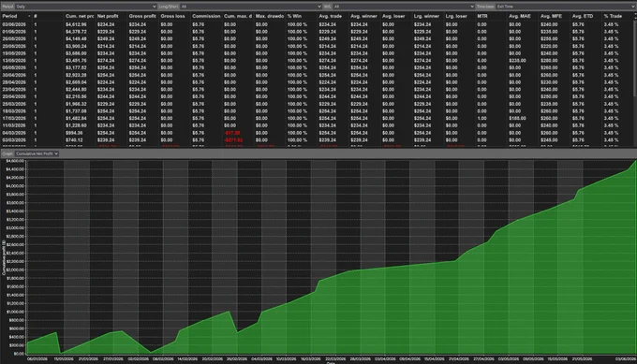The height and width of the screenshot is (364, 637).
Task: Select the 17/03/2026 period row
Action: click(317, 119)
